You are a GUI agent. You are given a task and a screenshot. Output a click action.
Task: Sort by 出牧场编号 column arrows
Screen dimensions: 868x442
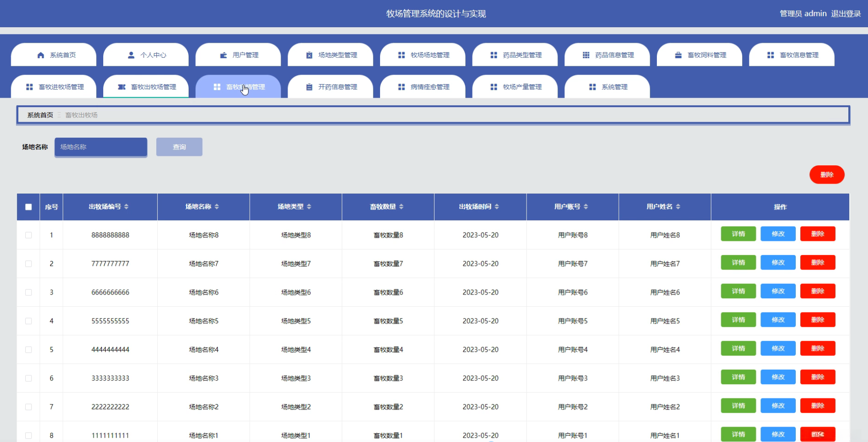126,207
